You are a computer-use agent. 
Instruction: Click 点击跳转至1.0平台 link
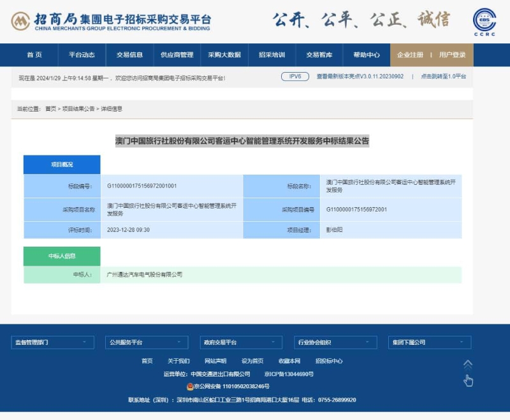pos(443,76)
